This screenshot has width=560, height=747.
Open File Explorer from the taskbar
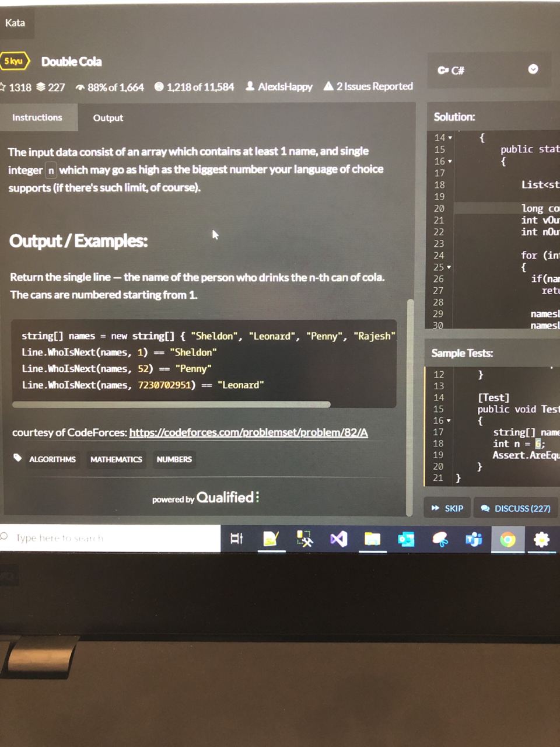[372, 539]
